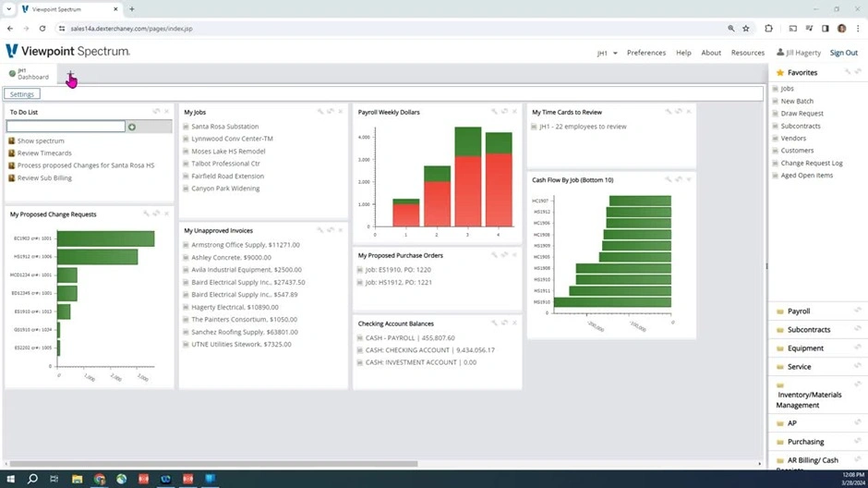Open the Preferences menu
This screenshot has width=868, height=488.
645,53
